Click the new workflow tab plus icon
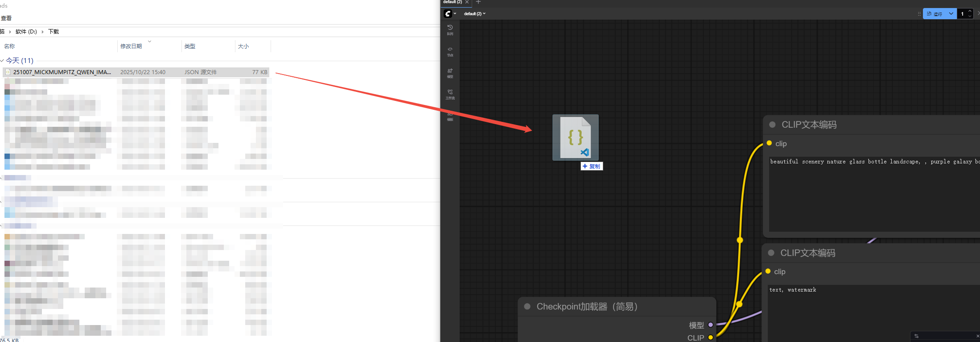 pos(478,2)
